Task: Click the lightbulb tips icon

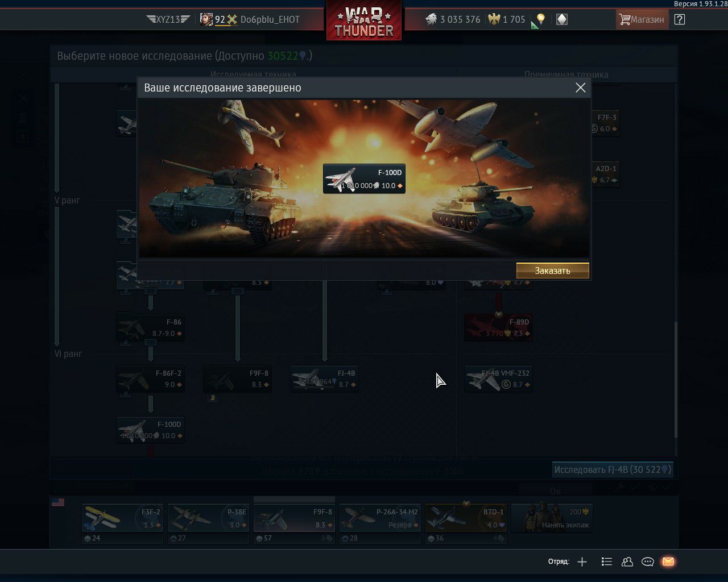Action: (540, 19)
